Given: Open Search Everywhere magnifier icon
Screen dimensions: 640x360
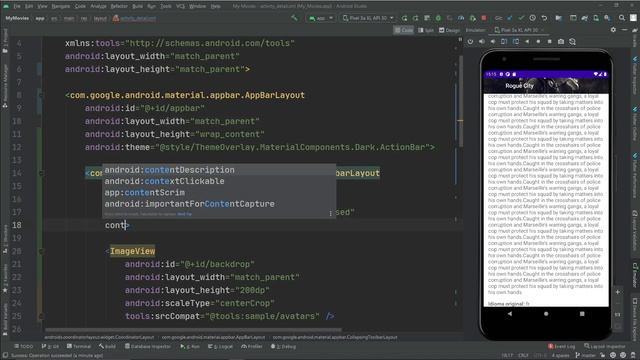Looking at the screenshot, I should pyautogui.click(x=622, y=18).
